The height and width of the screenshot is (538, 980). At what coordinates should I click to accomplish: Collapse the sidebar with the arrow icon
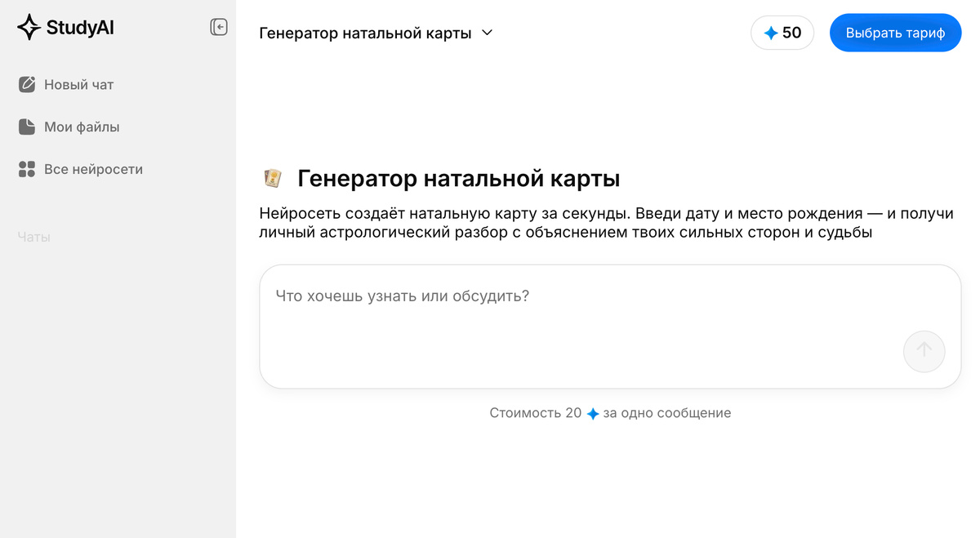(219, 27)
